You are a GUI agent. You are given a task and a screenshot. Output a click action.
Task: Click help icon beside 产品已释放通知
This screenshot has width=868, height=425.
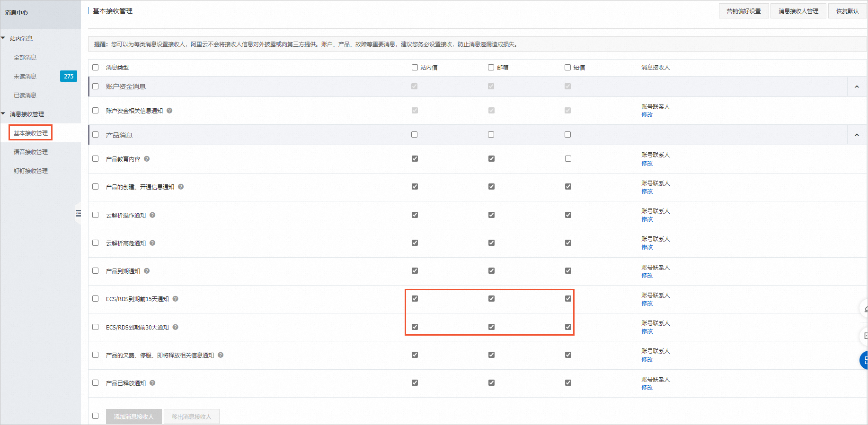(152, 383)
